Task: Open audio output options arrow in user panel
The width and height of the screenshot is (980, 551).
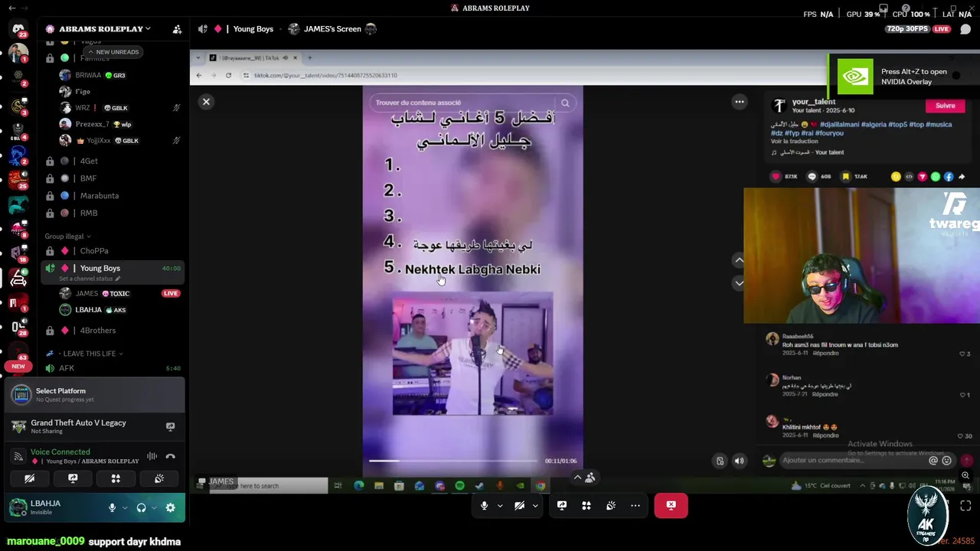Action: (154, 507)
